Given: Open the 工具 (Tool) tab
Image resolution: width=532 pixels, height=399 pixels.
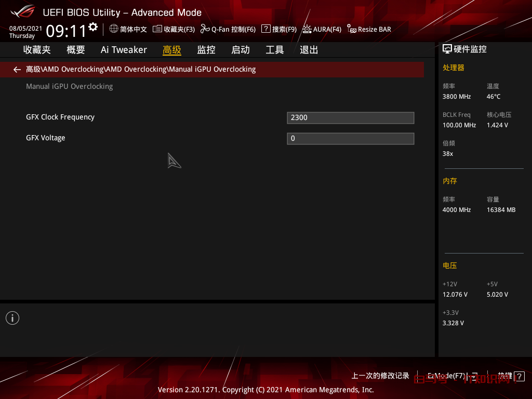Looking at the screenshot, I should click(274, 50).
